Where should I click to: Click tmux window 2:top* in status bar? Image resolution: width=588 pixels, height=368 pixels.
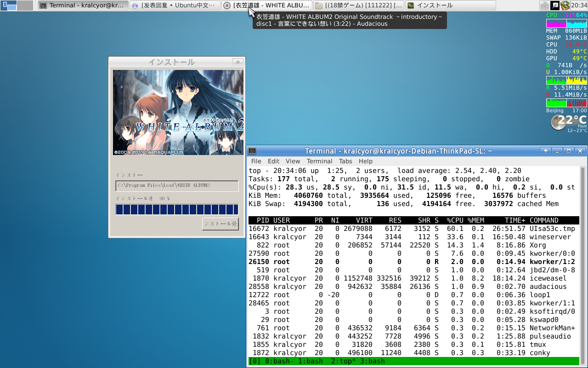(x=344, y=361)
